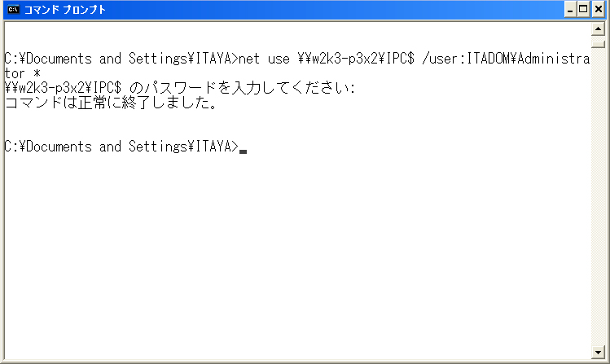This screenshot has width=610, height=364.
Task: Click the last C:\Documents and Settings\ITAYA> prompt
Action: (x=121, y=147)
